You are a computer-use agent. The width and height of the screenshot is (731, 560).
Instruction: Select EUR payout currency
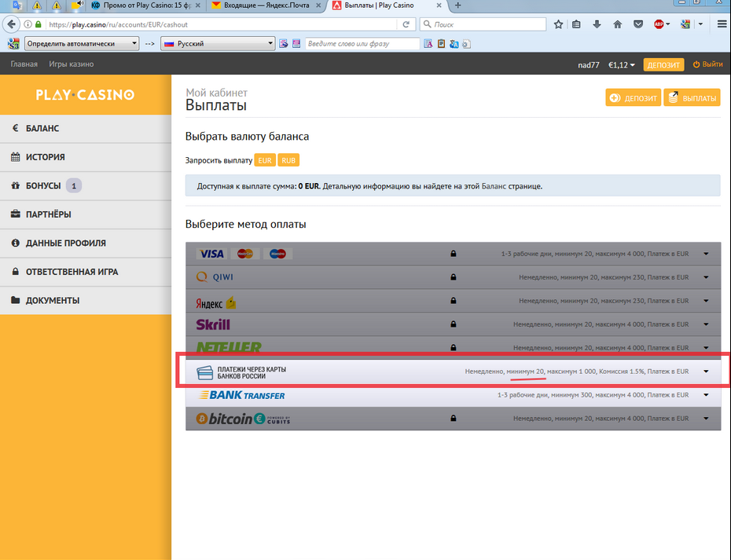pyautogui.click(x=265, y=160)
